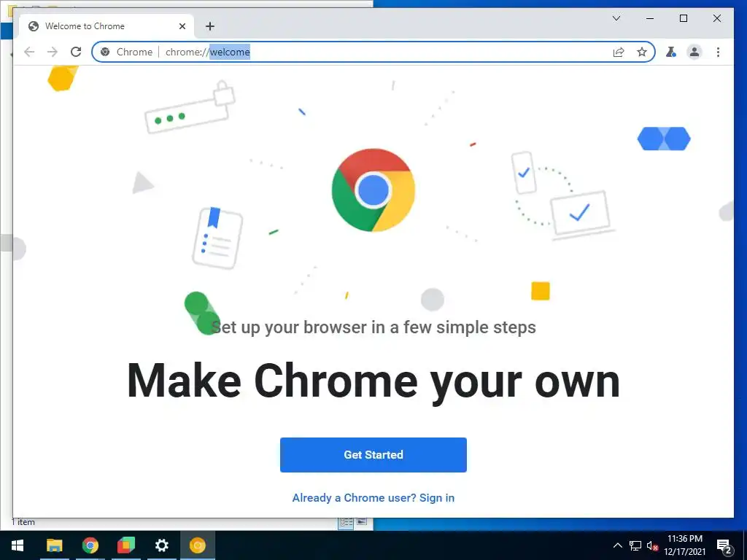Open the Chrome Labs flask icon
The width and height of the screenshot is (747, 560).
(x=671, y=52)
